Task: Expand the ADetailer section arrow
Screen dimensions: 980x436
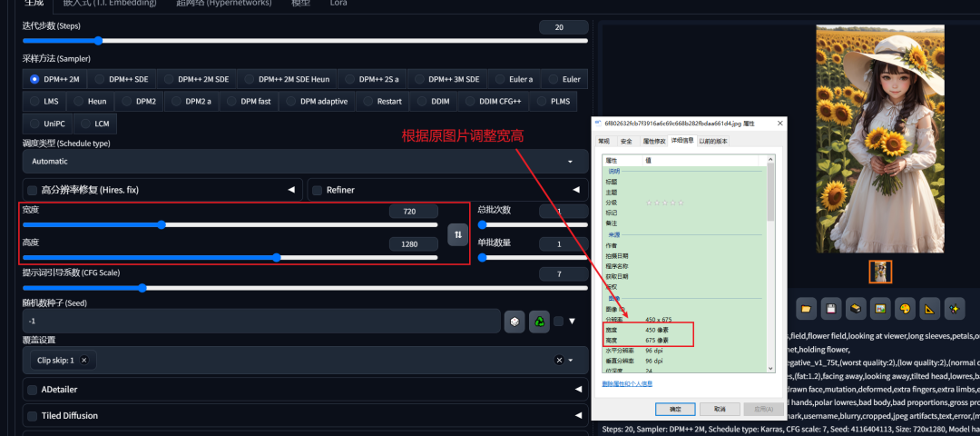Action: point(576,390)
